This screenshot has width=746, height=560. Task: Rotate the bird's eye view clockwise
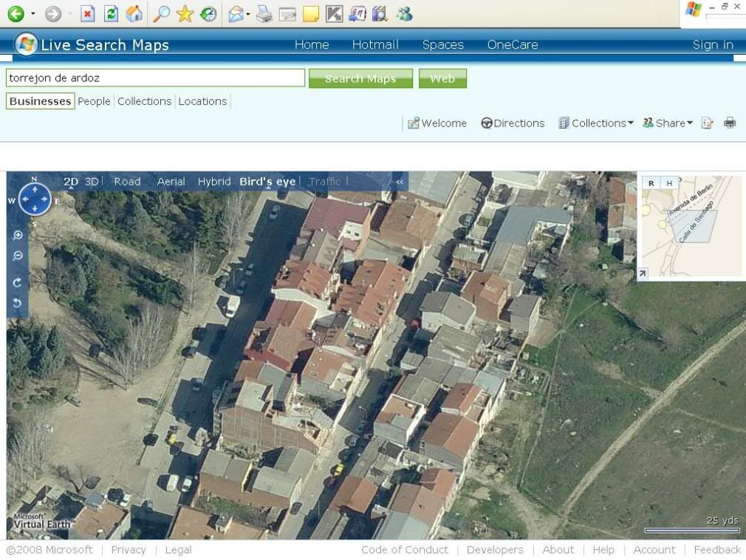click(18, 282)
